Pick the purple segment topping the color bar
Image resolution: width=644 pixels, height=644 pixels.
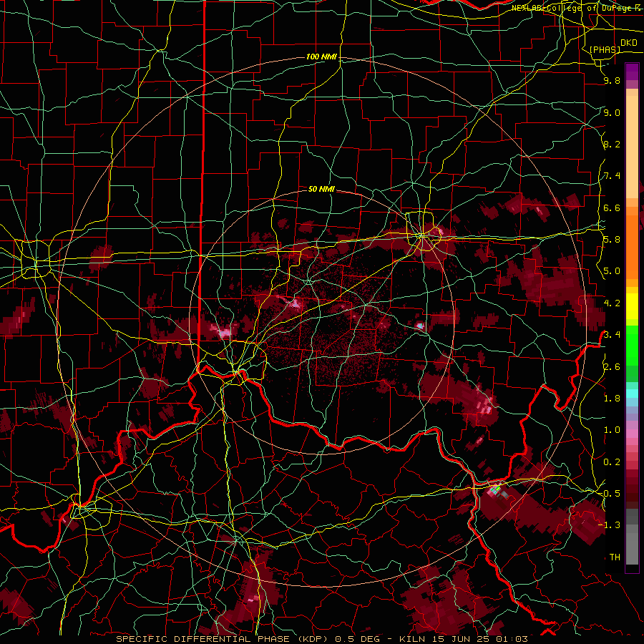(632, 72)
